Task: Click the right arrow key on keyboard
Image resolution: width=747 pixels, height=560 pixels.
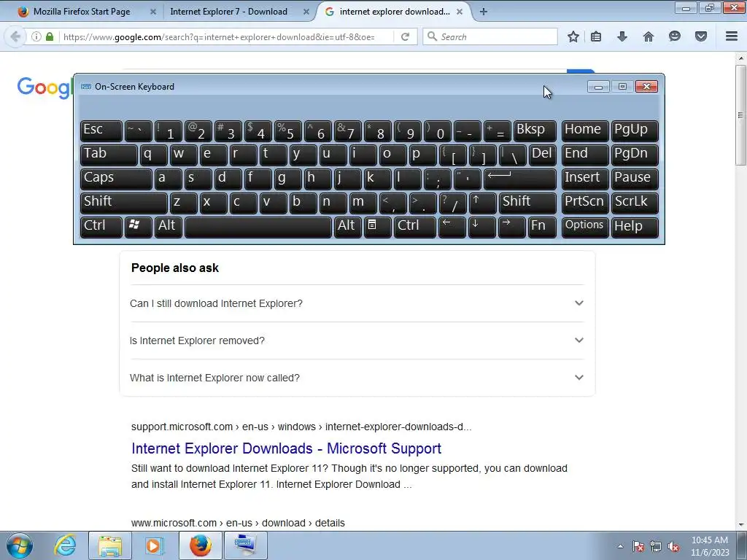Action: [511, 227]
